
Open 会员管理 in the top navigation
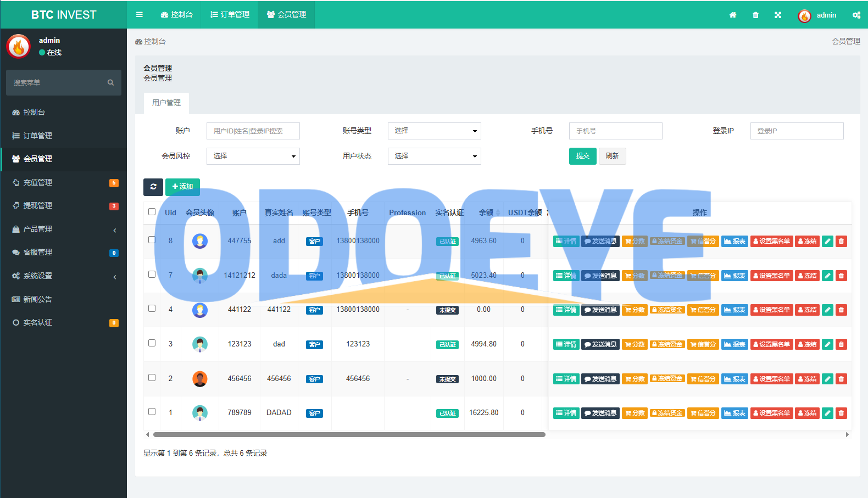[x=287, y=15]
